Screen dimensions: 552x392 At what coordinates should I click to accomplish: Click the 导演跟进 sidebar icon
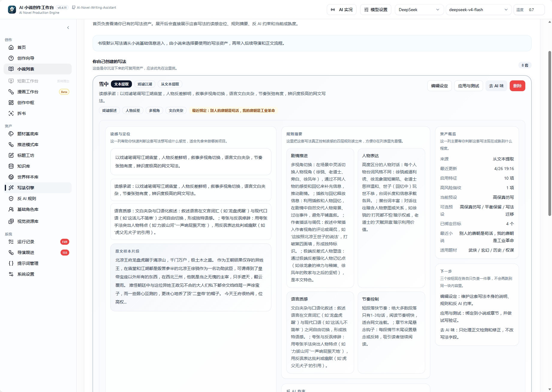[11, 253]
